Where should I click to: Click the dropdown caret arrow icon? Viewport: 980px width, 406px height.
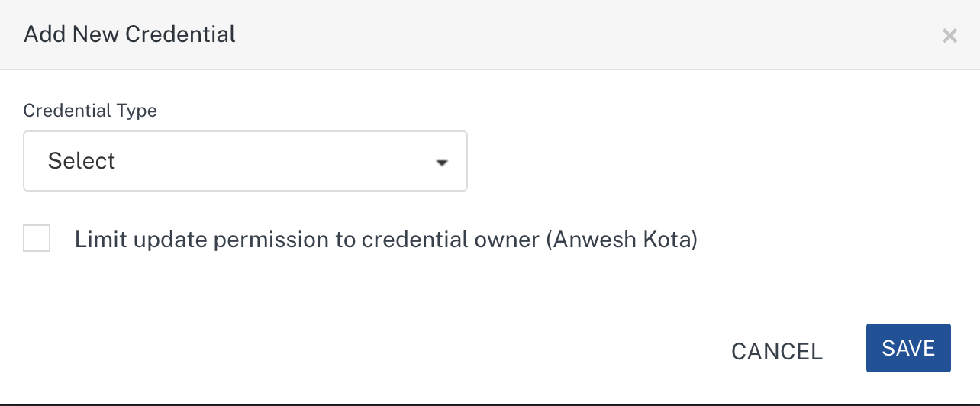(x=440, y=163)
